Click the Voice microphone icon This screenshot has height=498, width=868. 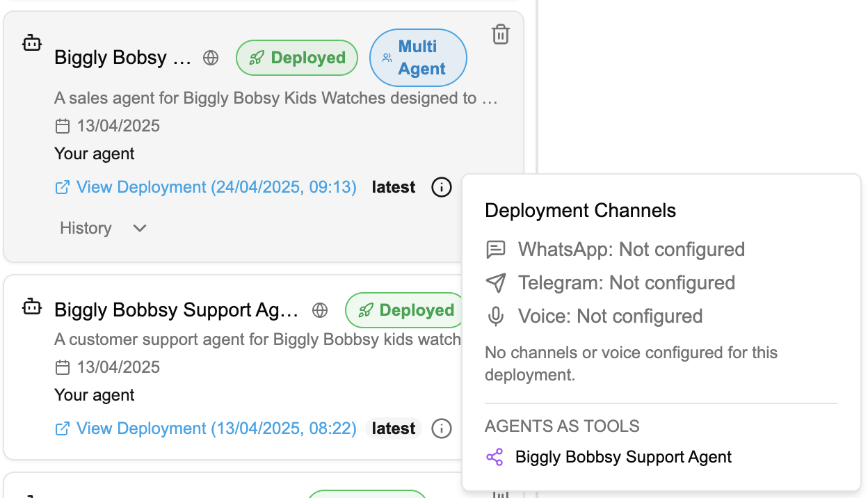coord(495,316)
